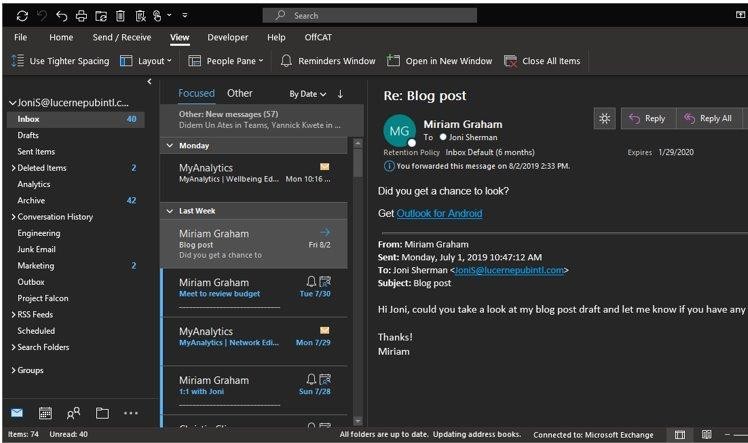
Task: Click the Print icon in quick access toolbar
Action: tap(81, 16)
